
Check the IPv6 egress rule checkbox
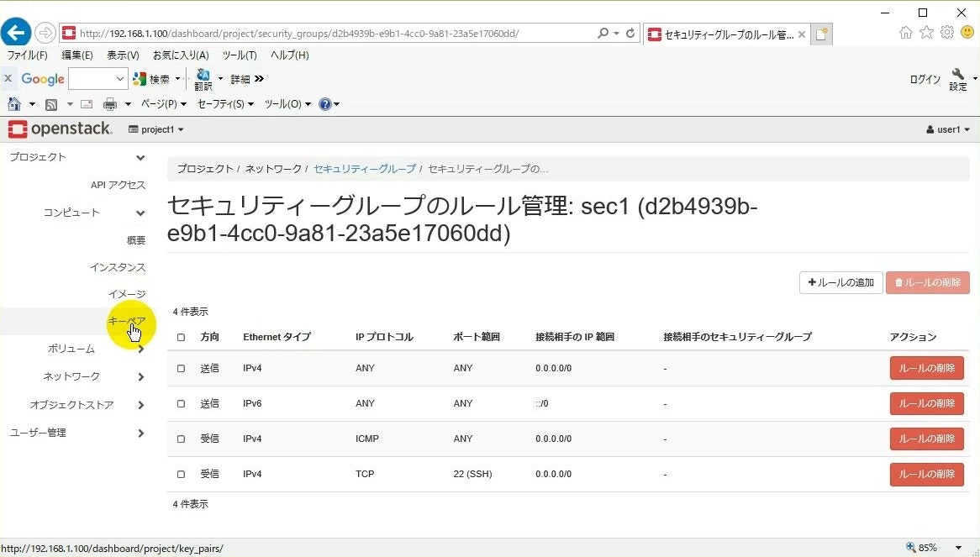182,404
